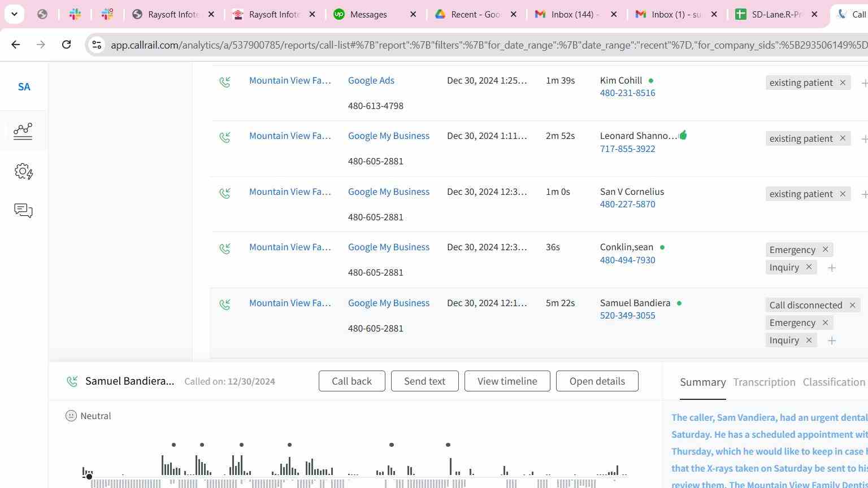The image size is (868, 488).
Task: Add a tag to Conklin,sean call
Action: pos(832,268)
